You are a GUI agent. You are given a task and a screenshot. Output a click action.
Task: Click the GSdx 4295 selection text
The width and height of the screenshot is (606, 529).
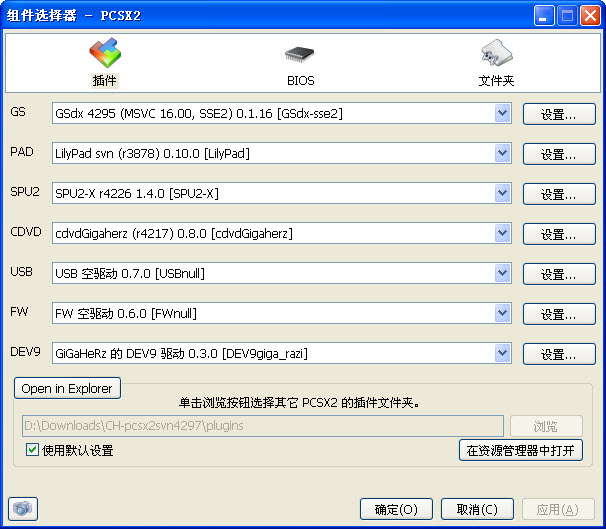coord(199,114)
